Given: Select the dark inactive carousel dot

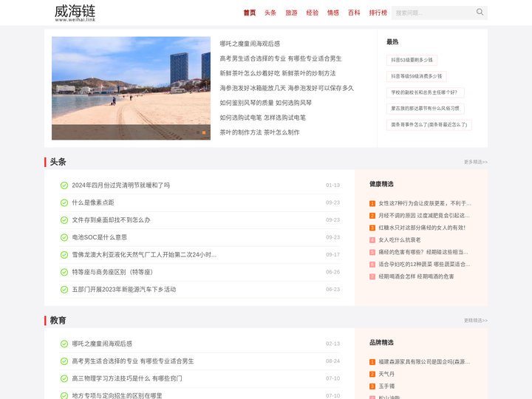Looking at the screenshot, I should click(x=198, y=133).
